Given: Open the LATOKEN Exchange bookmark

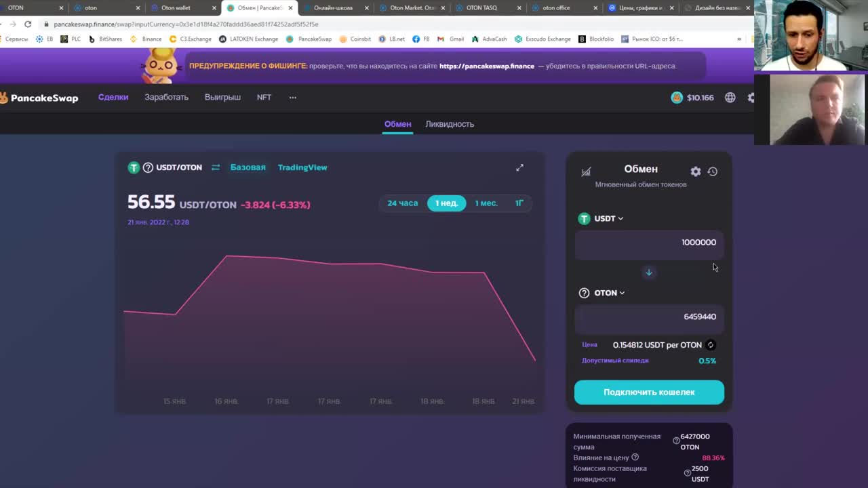Looking at the screenshot, I should point(248,39).
